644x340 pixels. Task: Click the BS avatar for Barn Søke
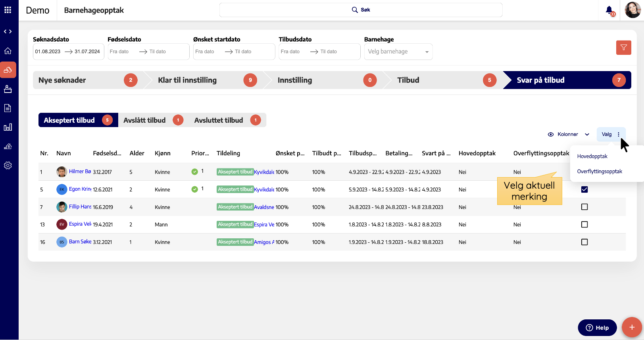coord(62,242)
